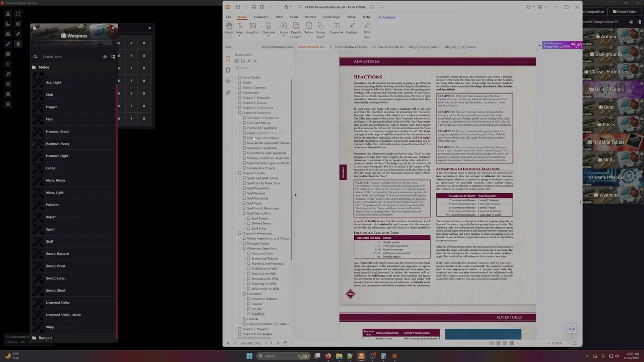644x362 pixels.
Task: Toggle the Weapons compendium lock icon
Action: click(x=34, y=28)
